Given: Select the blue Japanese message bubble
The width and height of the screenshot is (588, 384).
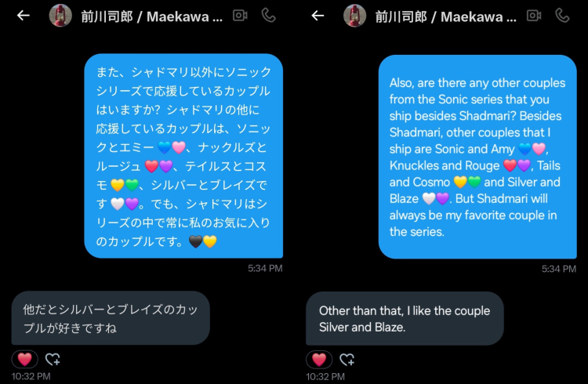Looking at the screenshot, I should pyautogui.click(x=183, y=156).
